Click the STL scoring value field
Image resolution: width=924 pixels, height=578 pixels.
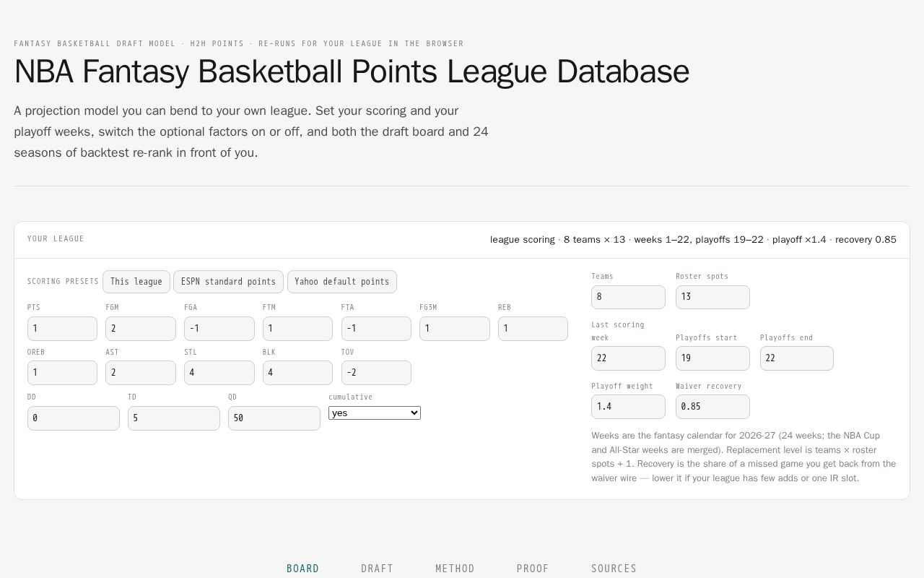219,373
